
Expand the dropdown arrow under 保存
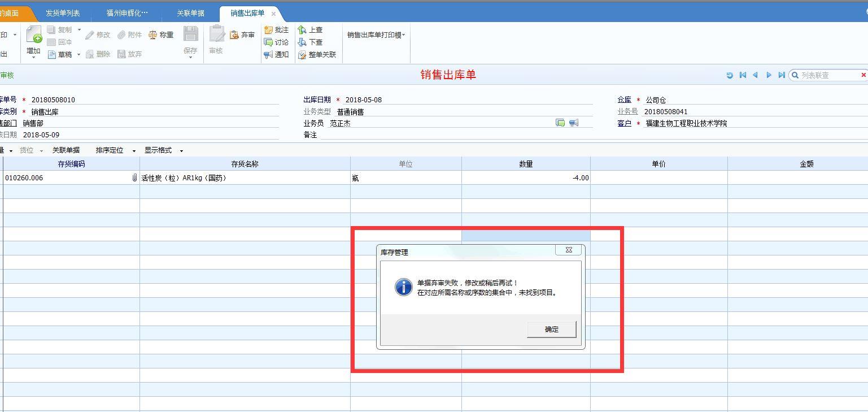(x=190, y=58)
